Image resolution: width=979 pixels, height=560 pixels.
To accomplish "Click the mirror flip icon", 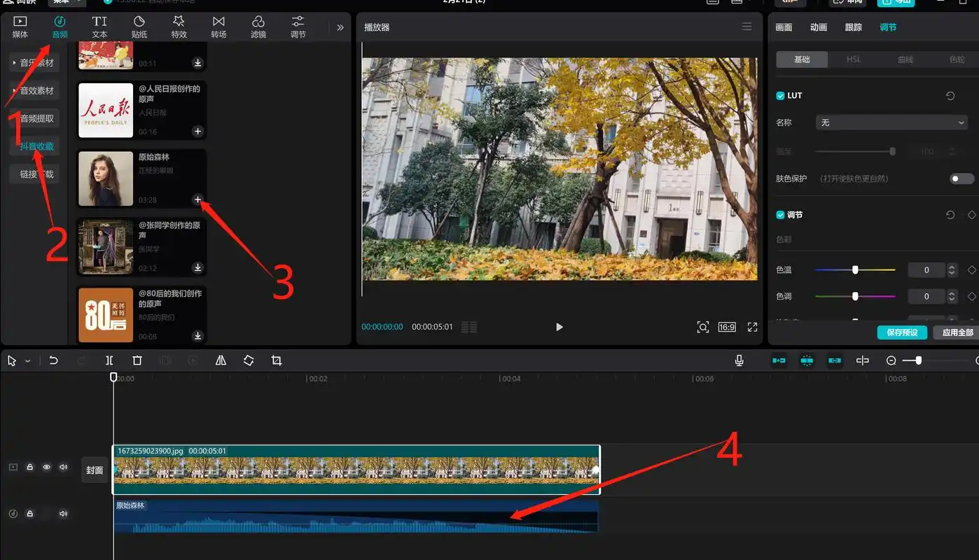I will [x=221, y=360].
